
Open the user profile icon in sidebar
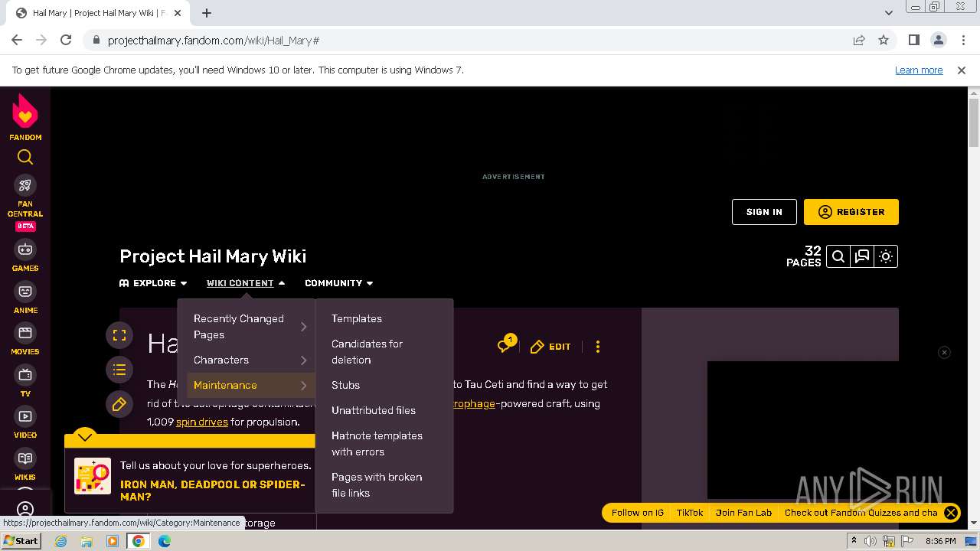pyautogui.click(x=25, y=509)
